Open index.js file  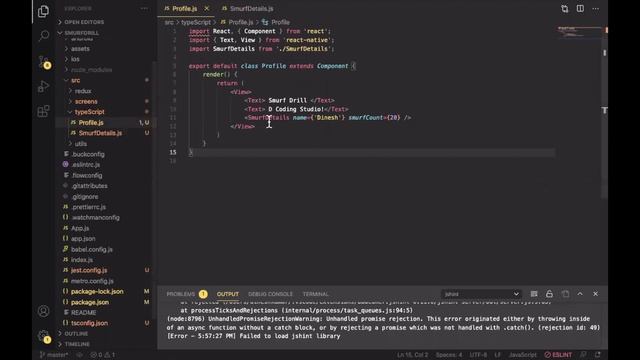coord(82,260)
